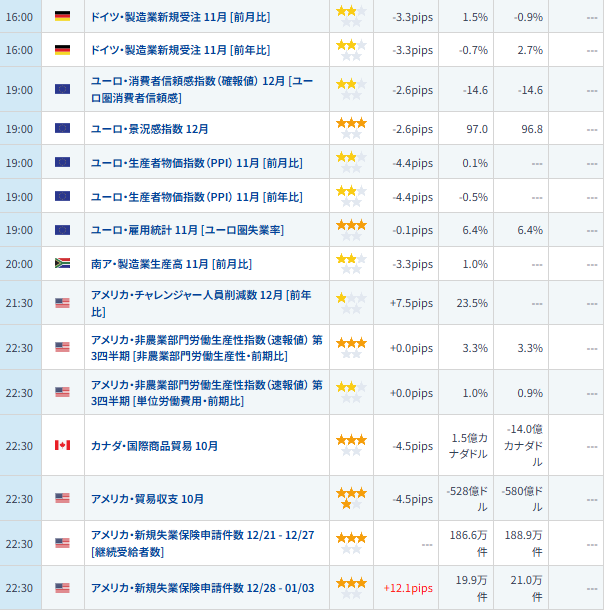This screenshot has height=614, width=608.
Task: Open 非農業部門労働生産性指数 単位労働費用 link
Action: (206, 392)
